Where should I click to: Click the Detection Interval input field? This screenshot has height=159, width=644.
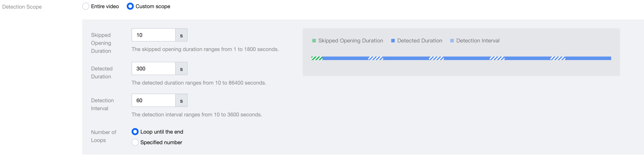click(153, 100)
